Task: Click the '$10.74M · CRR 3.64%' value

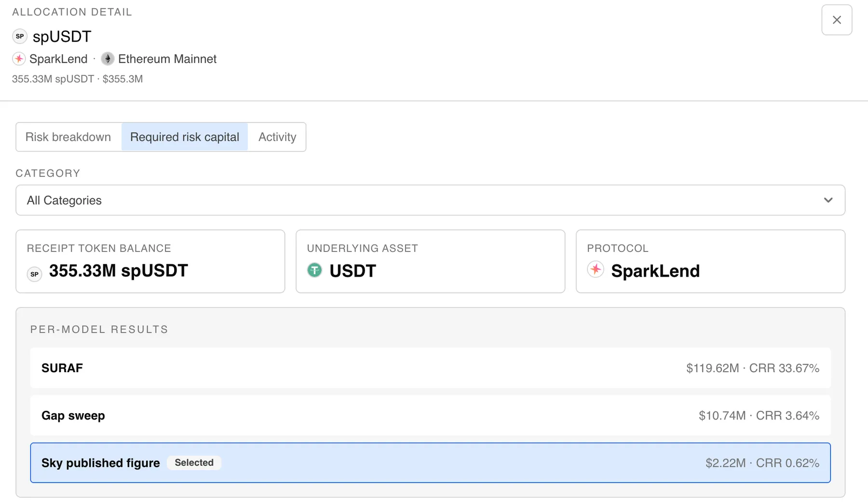Action: pos(759,416)
